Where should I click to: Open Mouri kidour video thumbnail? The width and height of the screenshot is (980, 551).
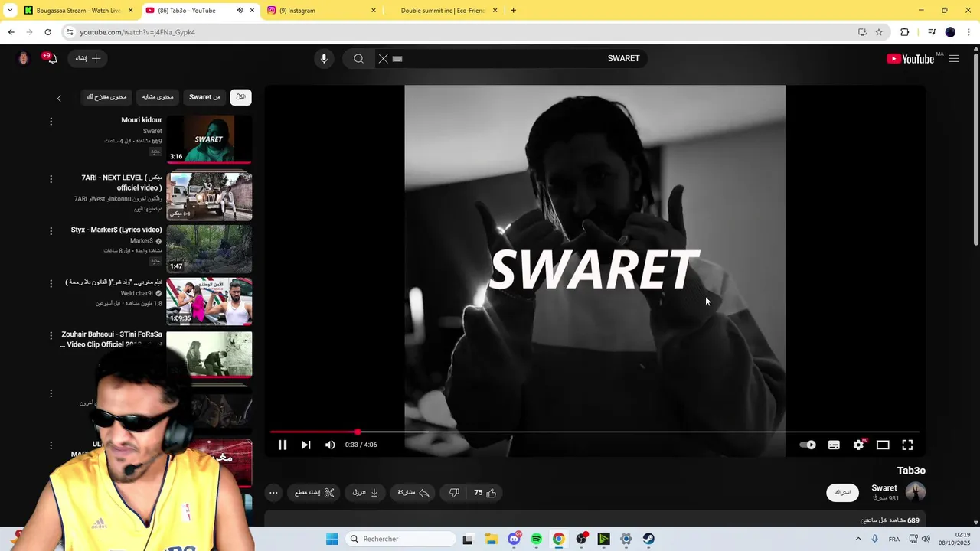point(209,139)
